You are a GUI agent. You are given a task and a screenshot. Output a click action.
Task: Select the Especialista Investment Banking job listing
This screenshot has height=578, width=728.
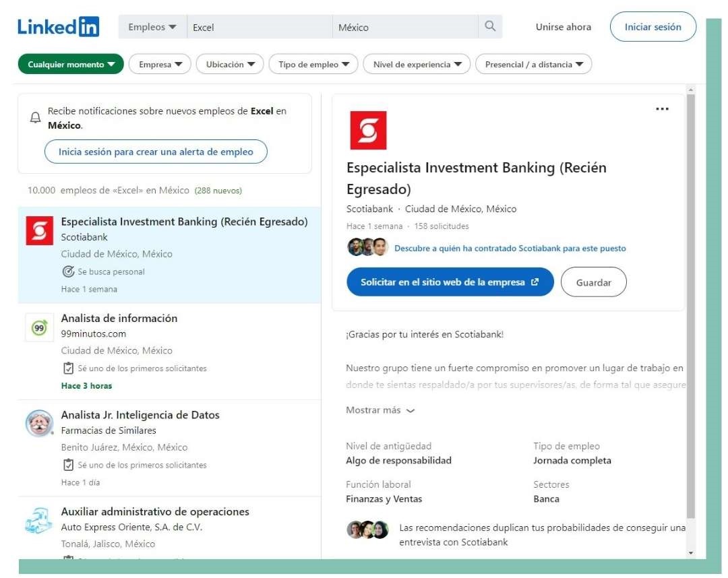(169, 255)
